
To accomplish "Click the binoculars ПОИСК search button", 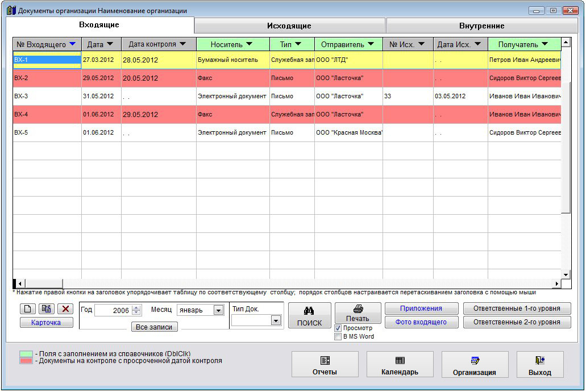I will (x=309, y=316).
